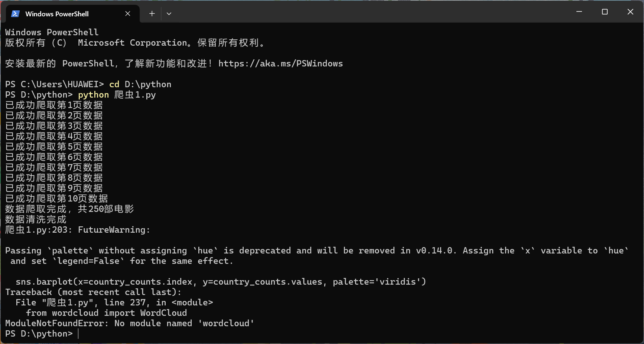
Task: Click the empty title bar area
Action: [371, 12]
